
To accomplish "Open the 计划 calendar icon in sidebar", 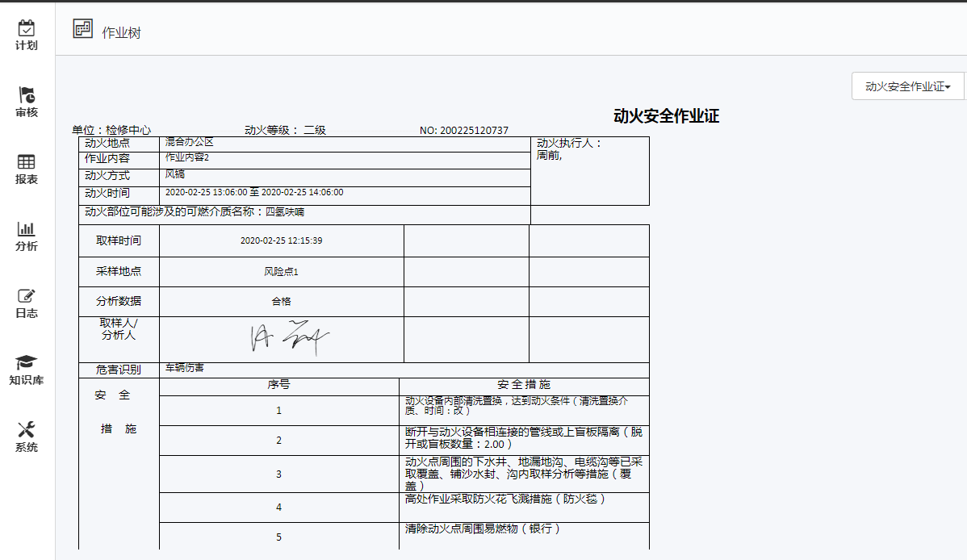I will (27, 28).
